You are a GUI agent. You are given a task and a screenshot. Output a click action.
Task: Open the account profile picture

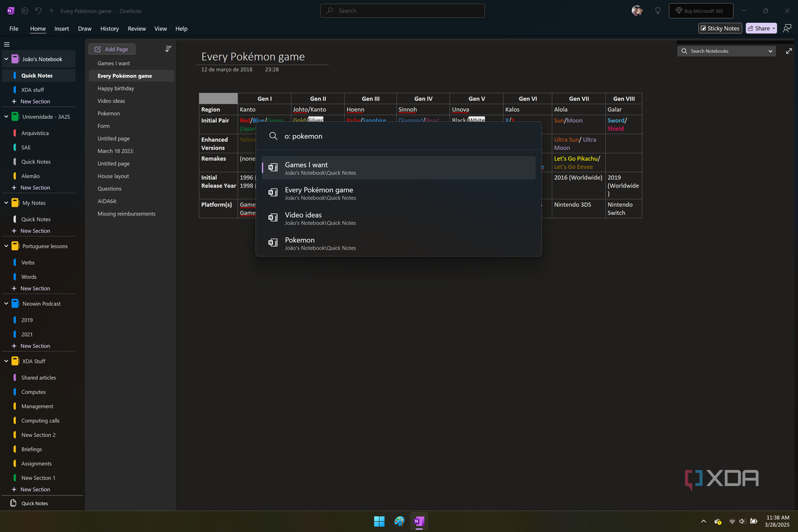coord(637,11)
